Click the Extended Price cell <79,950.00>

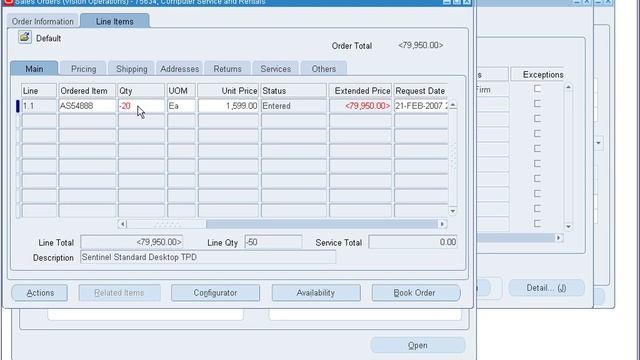pyautogui.click(x=360, y=106)
